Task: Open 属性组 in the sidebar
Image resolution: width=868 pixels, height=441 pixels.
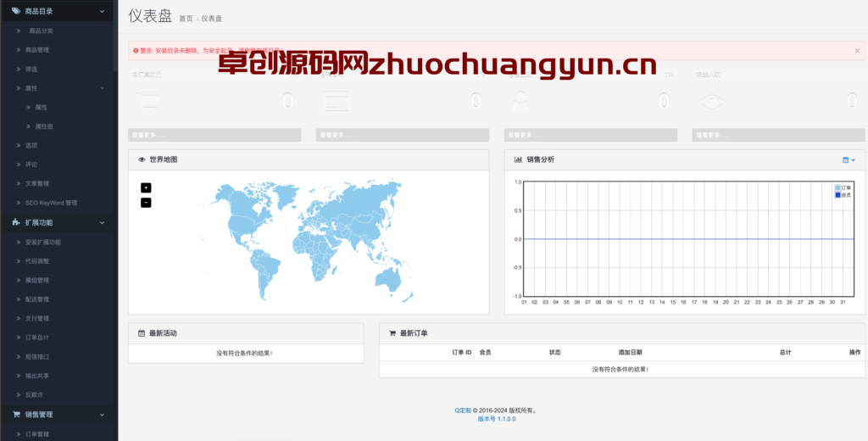Action: tap(44, 126)
